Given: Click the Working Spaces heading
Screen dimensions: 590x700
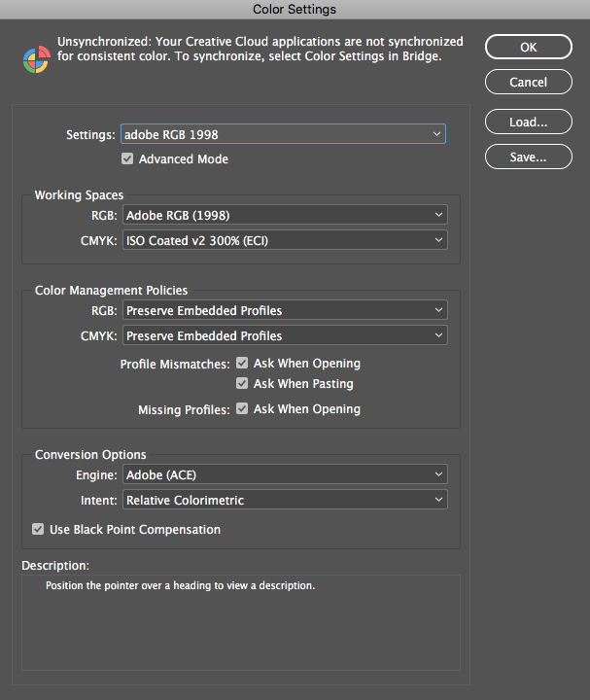Looking at the screenshot, I should click(79, 195).
